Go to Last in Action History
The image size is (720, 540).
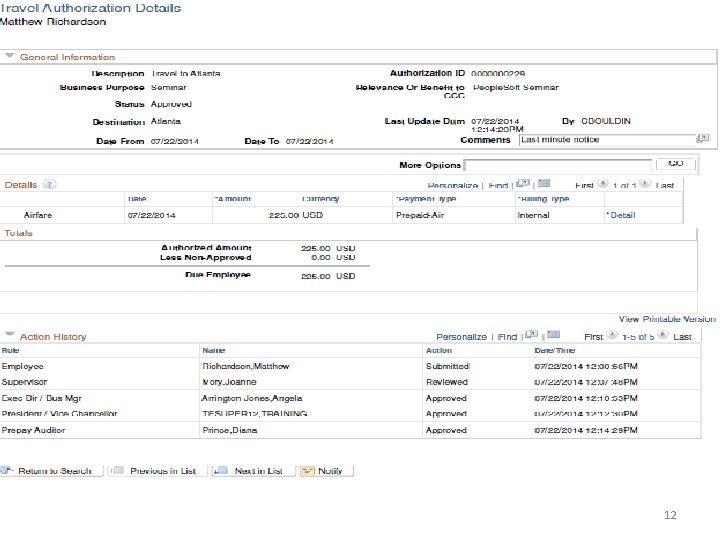(x=682, y=337)
